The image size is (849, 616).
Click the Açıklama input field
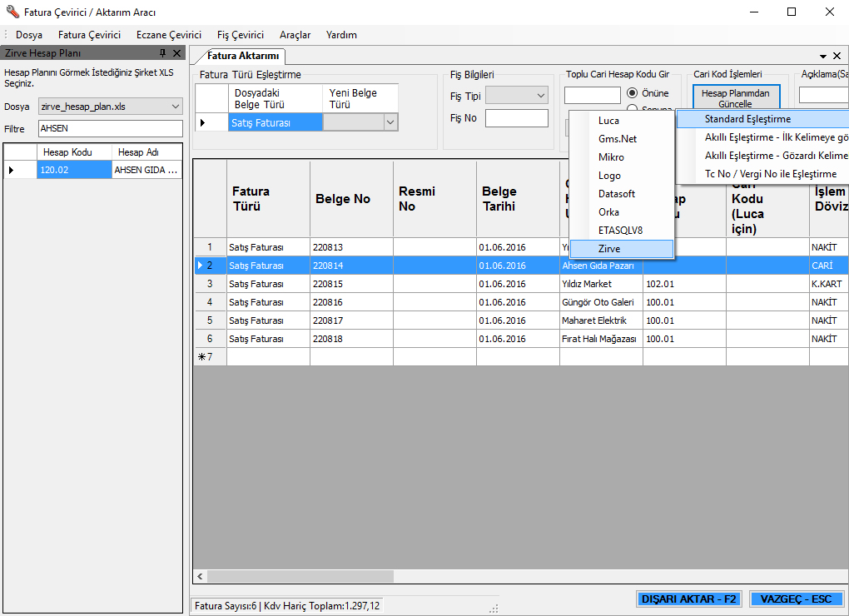pyautogui.click(x=823, y=95)
